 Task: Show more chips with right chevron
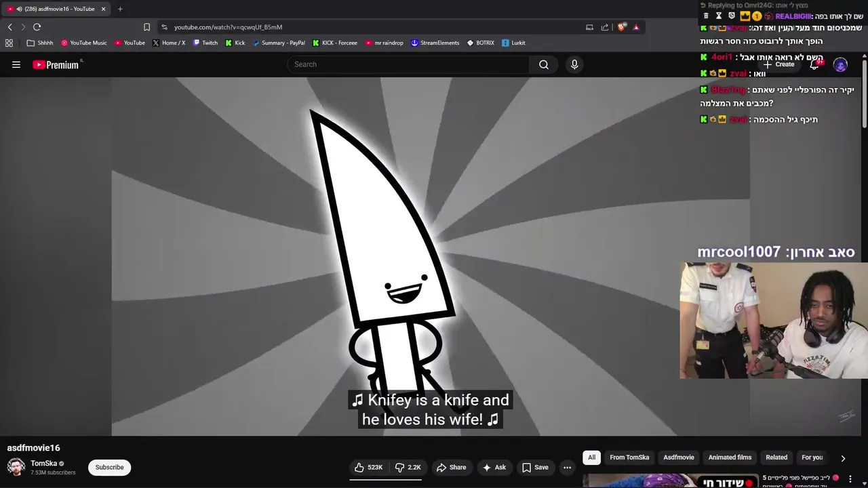pos(843,458)
